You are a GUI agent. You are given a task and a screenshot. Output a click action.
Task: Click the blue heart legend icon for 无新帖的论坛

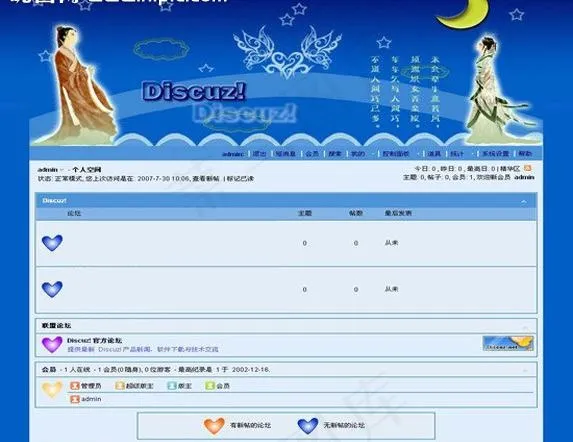point(308,426)
